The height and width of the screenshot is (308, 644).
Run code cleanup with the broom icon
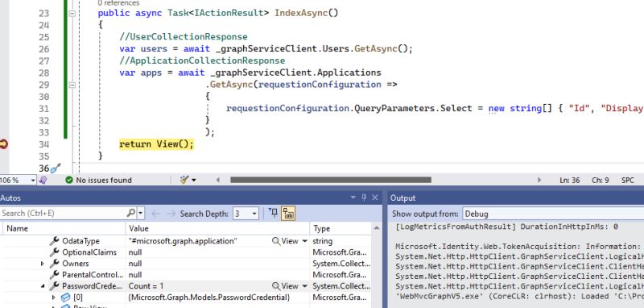[185, 180]
